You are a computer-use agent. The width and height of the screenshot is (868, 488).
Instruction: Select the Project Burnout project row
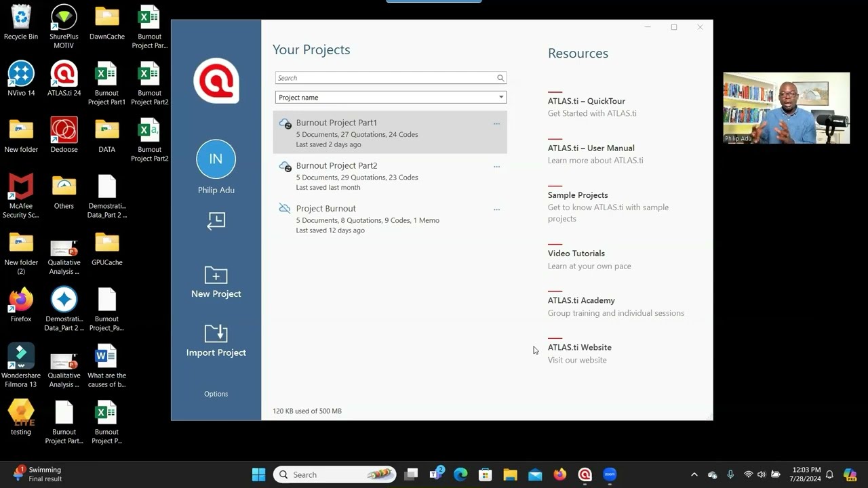coord(390,218)
